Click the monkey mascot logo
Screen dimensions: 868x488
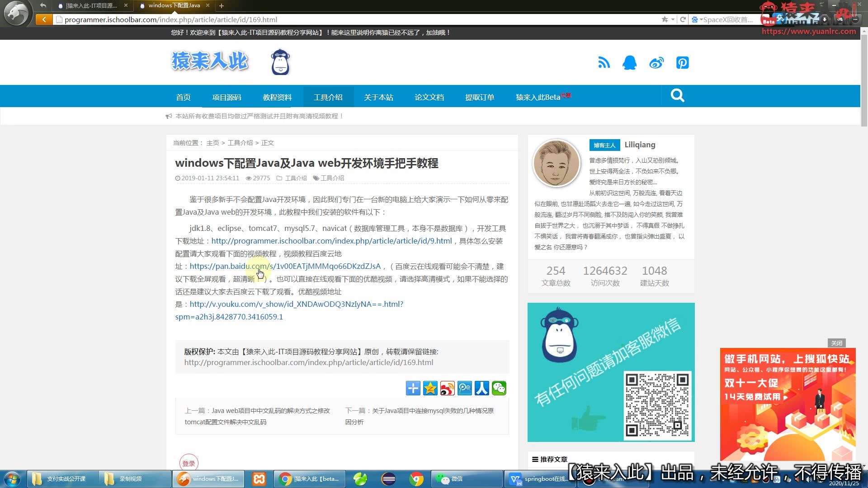coord(280,62)
